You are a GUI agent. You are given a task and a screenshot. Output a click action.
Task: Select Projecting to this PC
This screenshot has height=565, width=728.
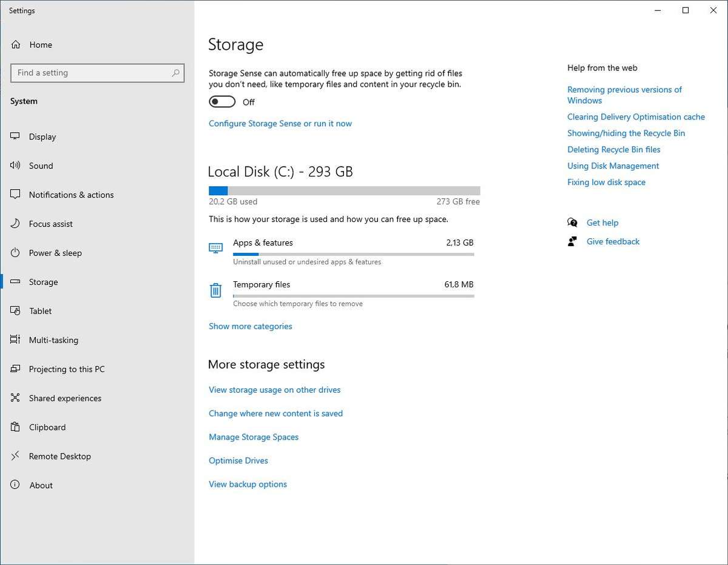point(67,369)
